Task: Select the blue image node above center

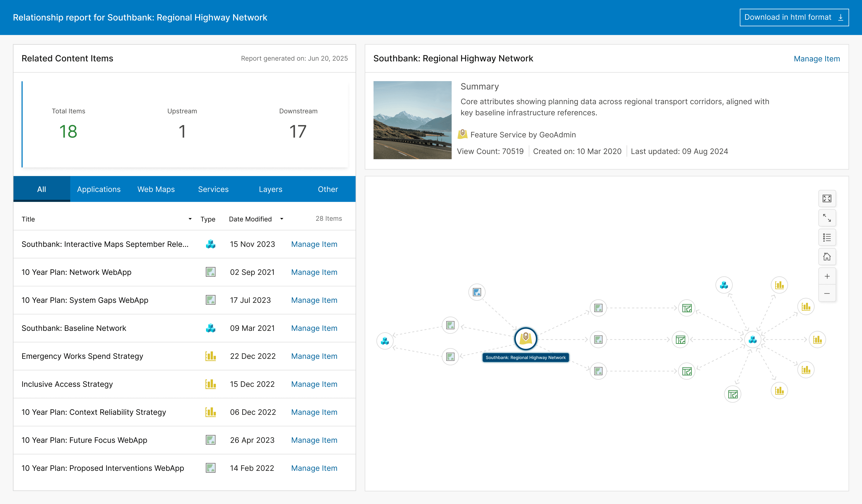Action: pyautogui.click(x=477, y=292)
